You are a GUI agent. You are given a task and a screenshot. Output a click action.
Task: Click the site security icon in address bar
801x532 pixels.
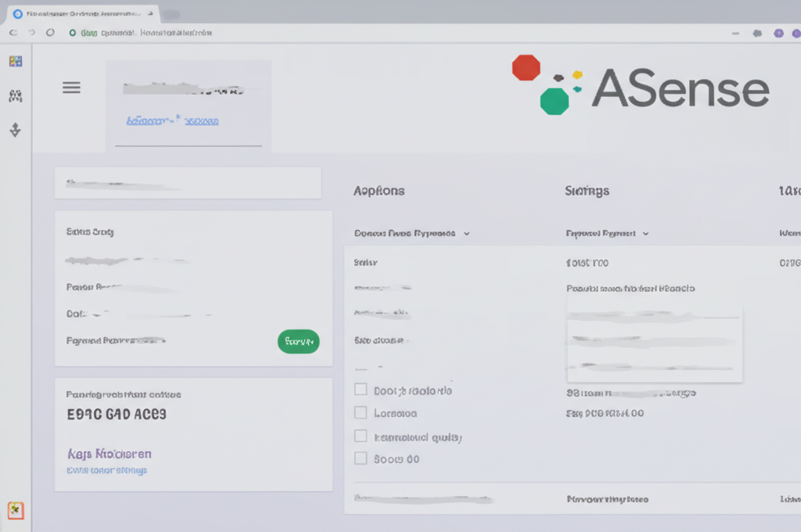click(73, 33)
